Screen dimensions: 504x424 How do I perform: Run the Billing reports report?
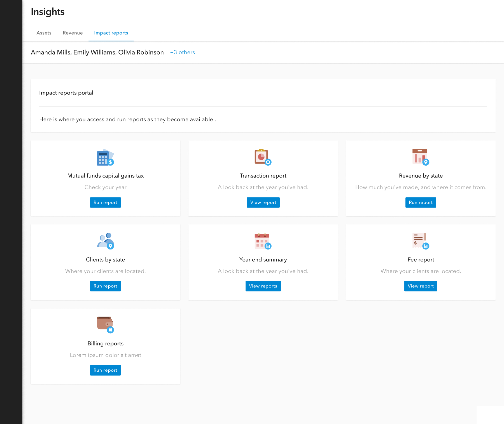(x=105, y=370)
